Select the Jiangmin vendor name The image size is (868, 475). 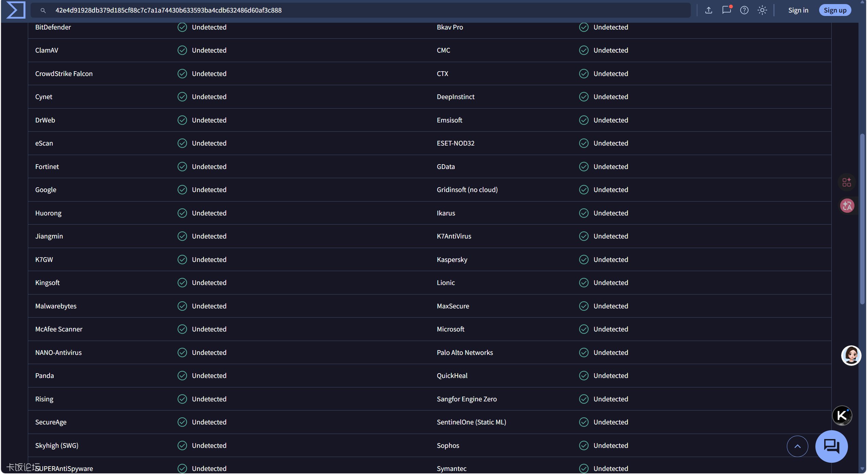49,236
